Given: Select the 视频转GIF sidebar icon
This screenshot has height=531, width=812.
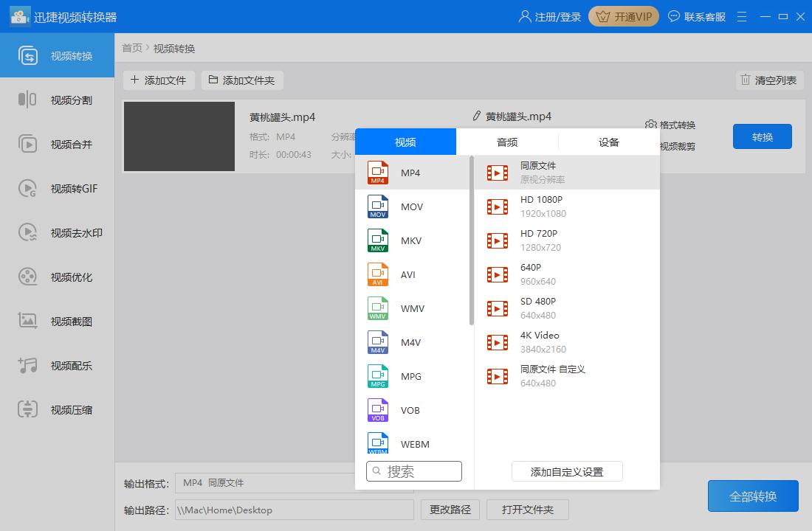Looking at the screenshot, I should 27,189.
